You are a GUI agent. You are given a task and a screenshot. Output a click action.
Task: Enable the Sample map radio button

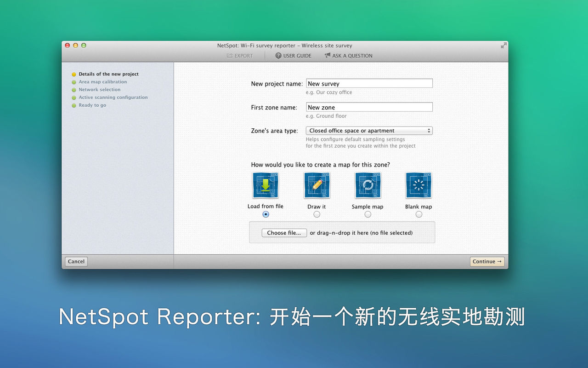click(x=367, y=214)
